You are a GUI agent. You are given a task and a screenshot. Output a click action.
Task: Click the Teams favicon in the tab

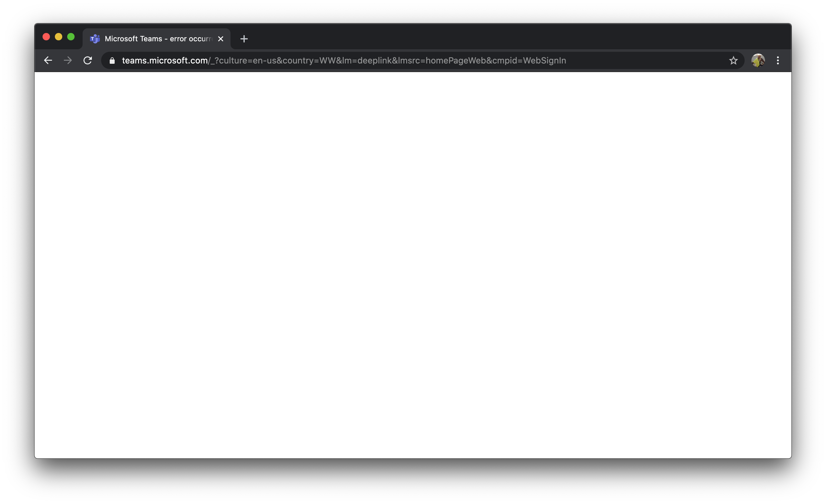tap(95, 39)
